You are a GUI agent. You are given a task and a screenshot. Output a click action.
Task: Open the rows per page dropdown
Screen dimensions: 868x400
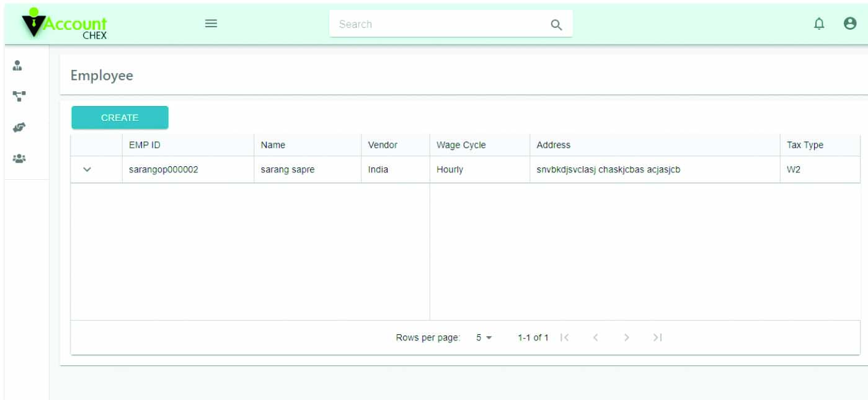[x=484, y=337]
